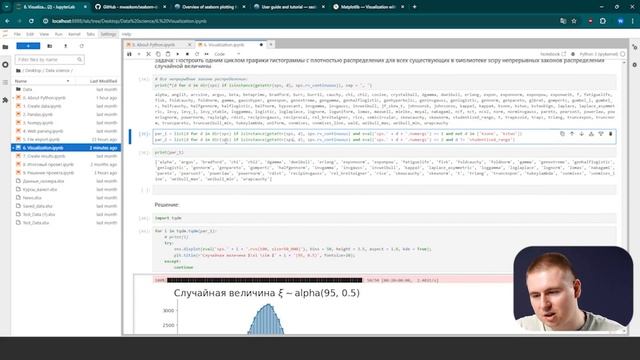Move the active cell up
640x360 pixels.
click(572, 134)
